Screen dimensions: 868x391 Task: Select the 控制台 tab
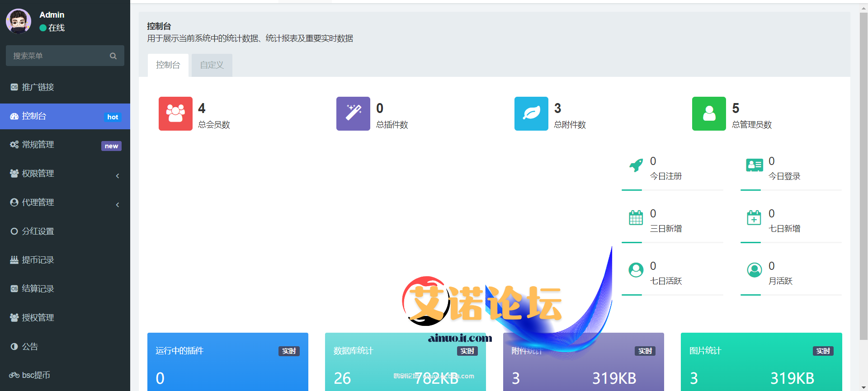(168, 65)
